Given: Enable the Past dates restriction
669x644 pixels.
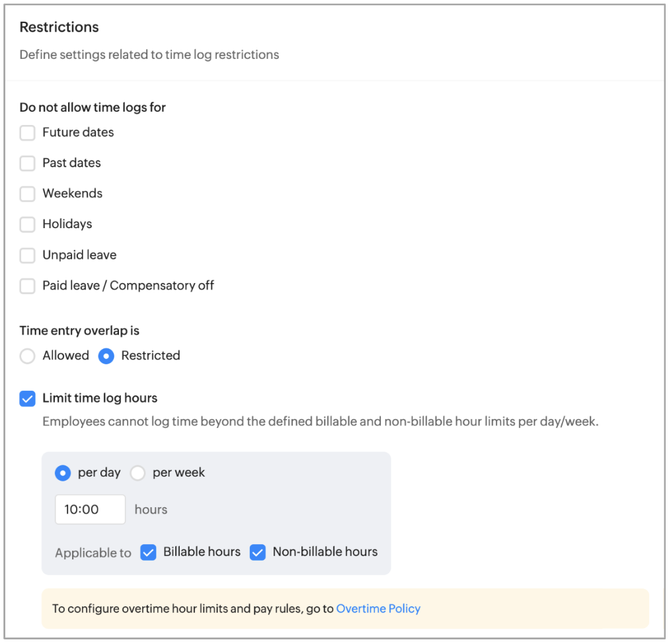Looking at the screenshot, I should (x=27, y=163).
